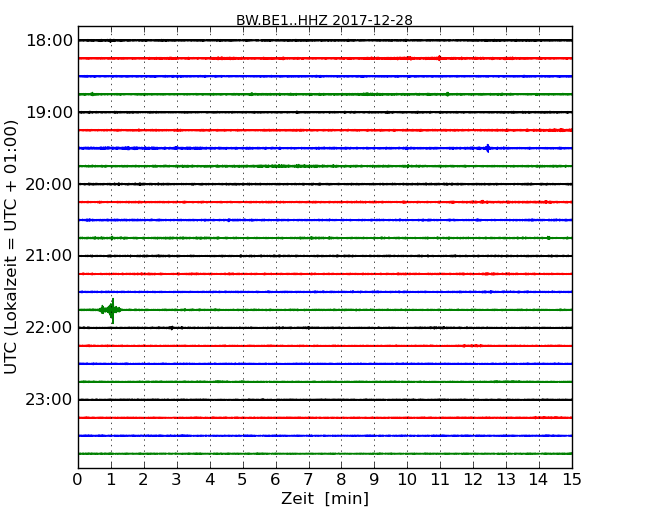Click the x-axis tick label 0

(x=78, y=480)
